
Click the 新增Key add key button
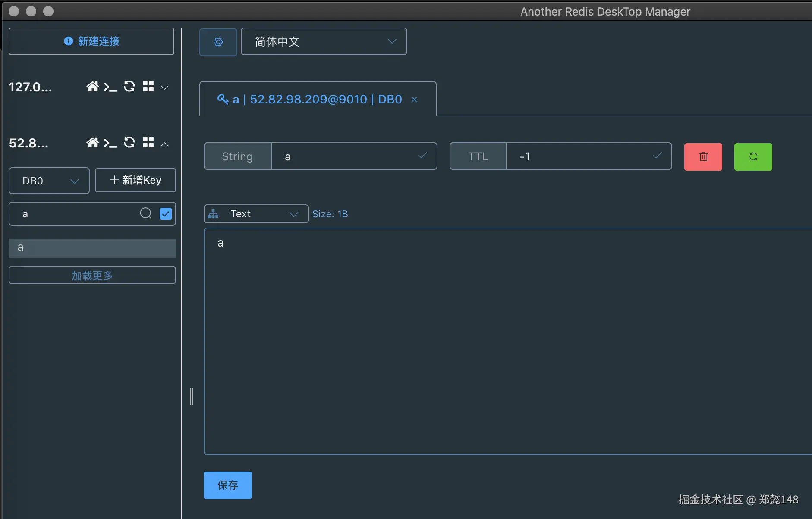[135, 180]
